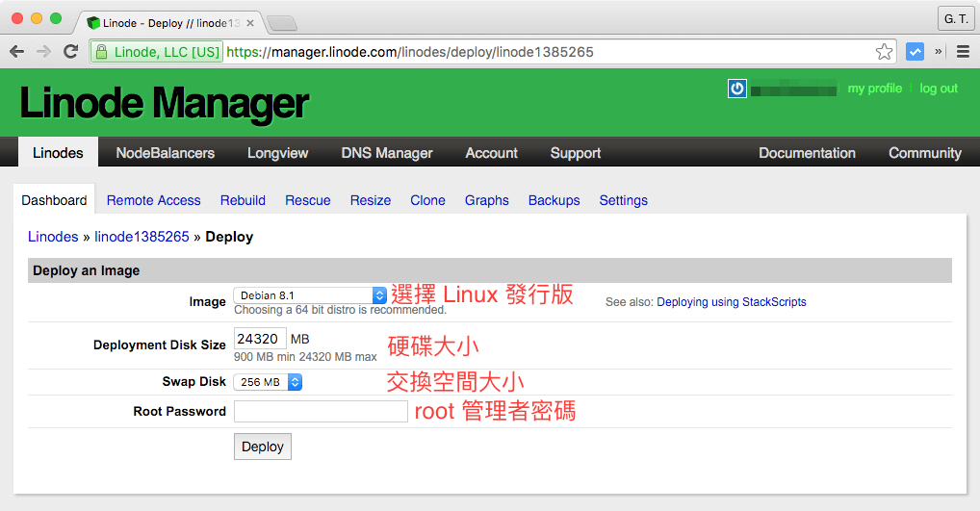Viewport: 980px width, 511px height.
Task: Switch to the Remote Access tab
Action: pyautogui.click(x=154, y=200)
